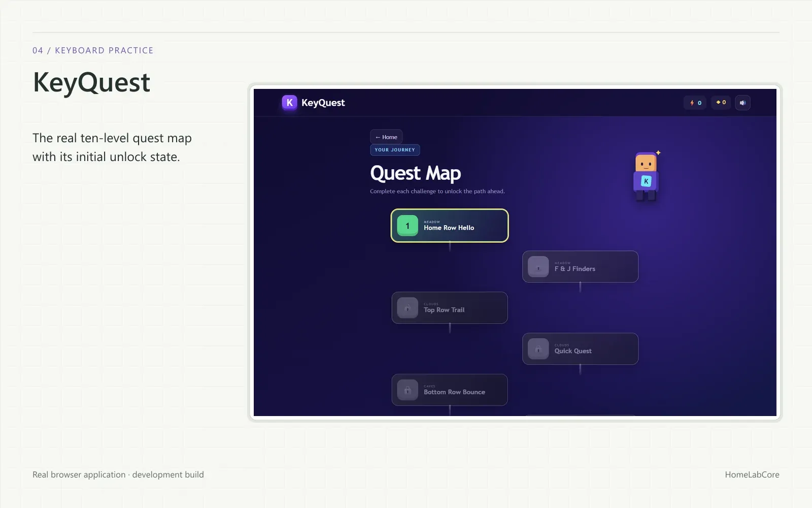The height and width of the screenshot is (508, 812).
Task: Select the Quick Quest level card
Action: click(x=580, y=349)
